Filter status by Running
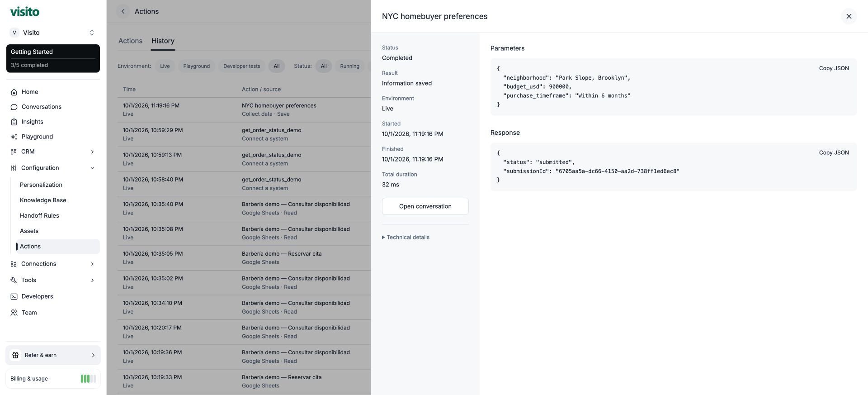Image resolution: width=868 pixels, height=395 pixels. click(349, 66)
